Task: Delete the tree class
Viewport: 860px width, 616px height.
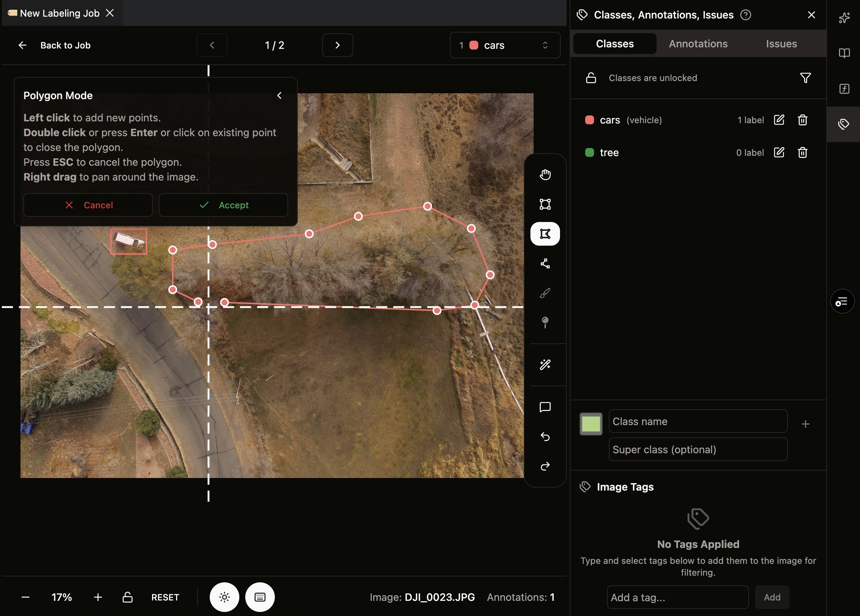Action: click(802, 153)
